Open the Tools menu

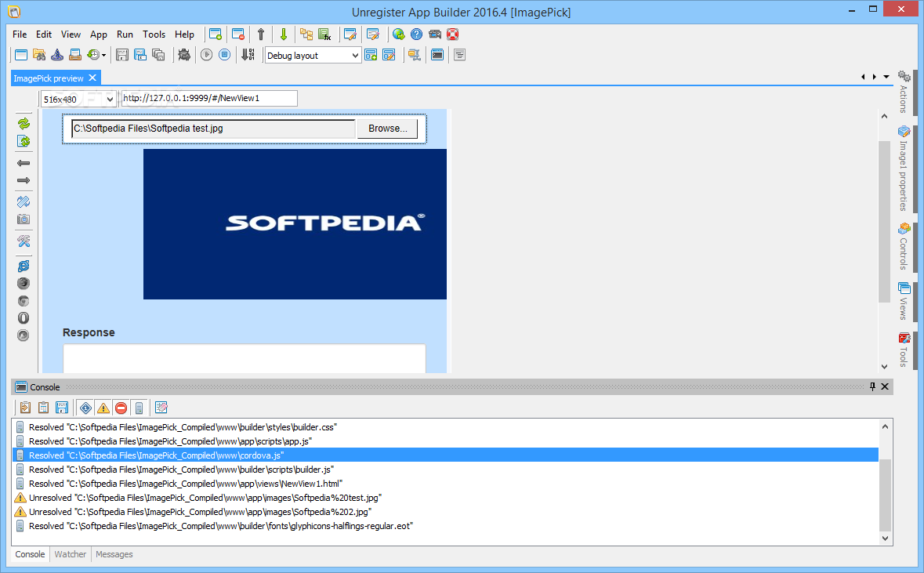point(154,34)
